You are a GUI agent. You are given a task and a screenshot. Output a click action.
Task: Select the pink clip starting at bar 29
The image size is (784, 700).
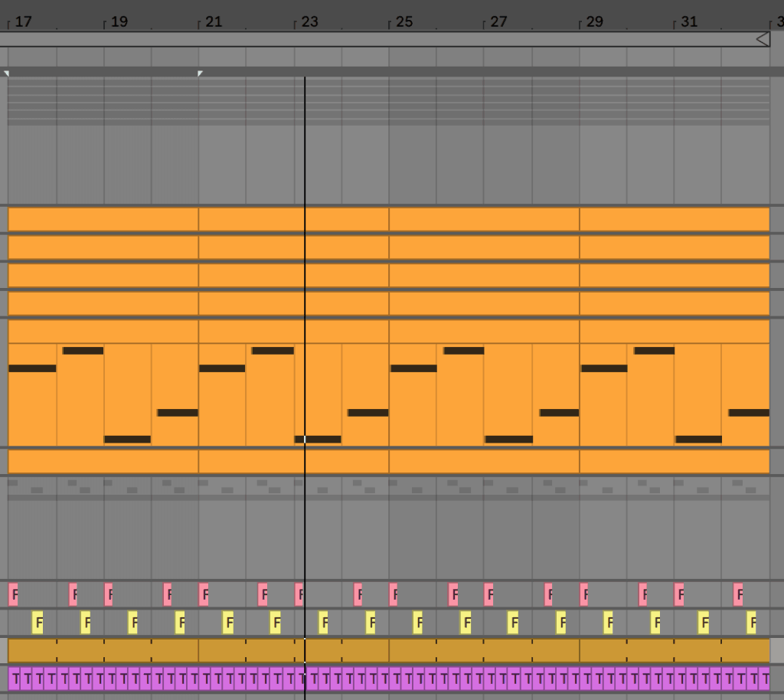[583, 594]
